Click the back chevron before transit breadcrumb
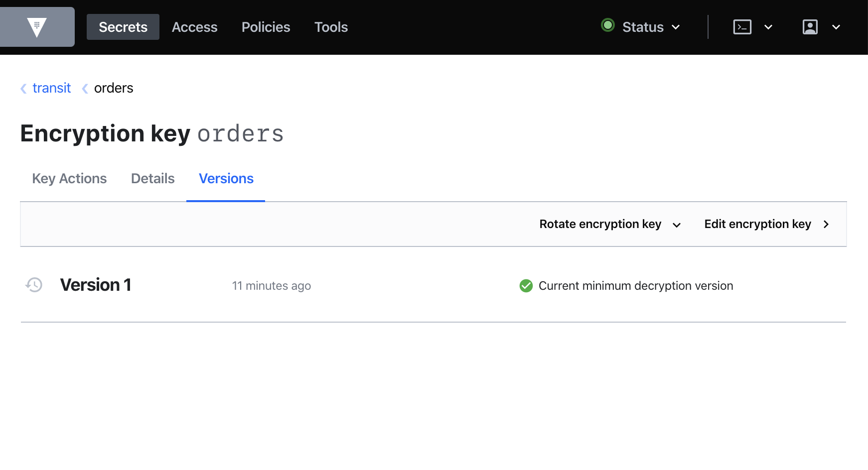868x470 pixels. (x=23, y=88)
